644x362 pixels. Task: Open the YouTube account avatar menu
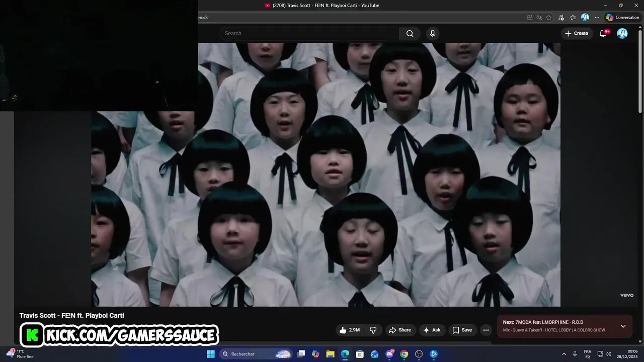point(622,33)
